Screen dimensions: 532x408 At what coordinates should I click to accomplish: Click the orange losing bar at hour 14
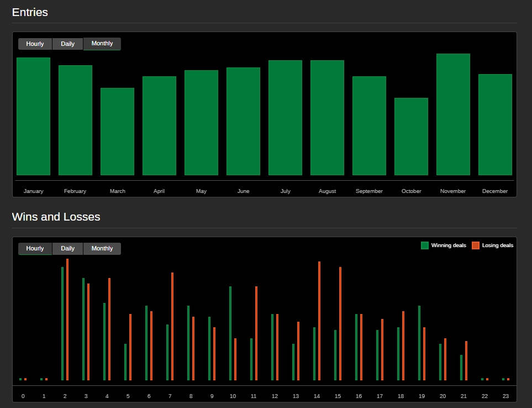tap(319, 321)
